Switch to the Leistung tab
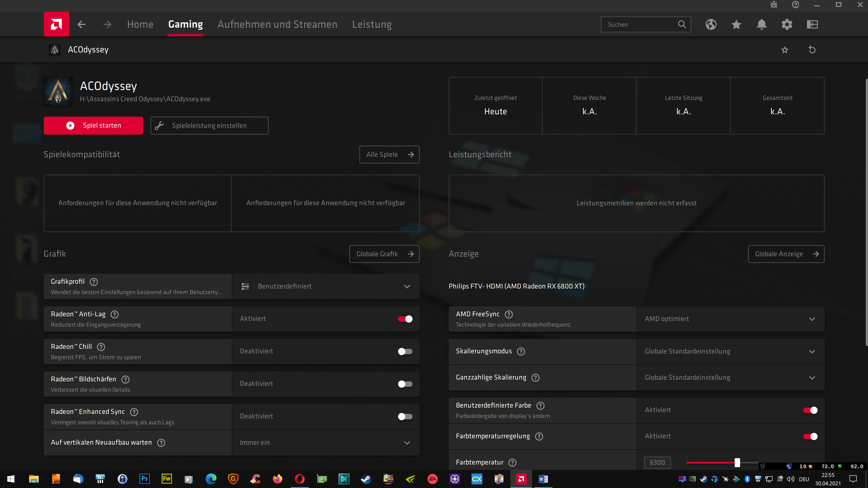Screen dimensions: 868x488 coord(372,24)
